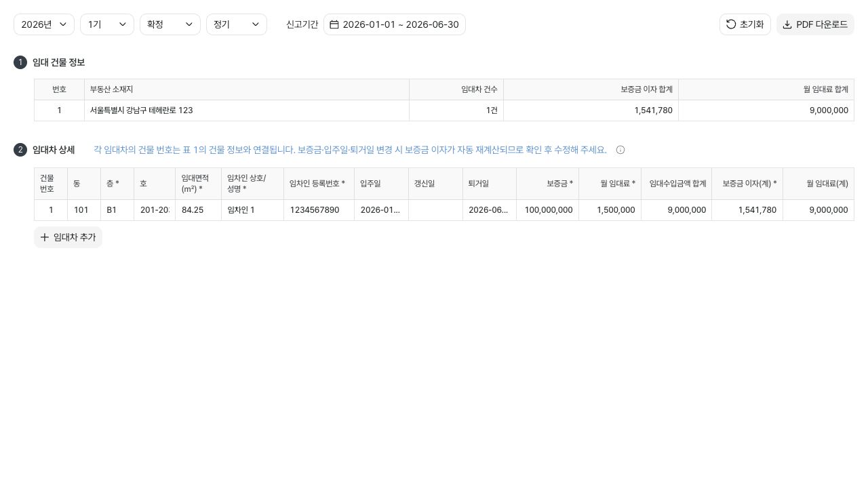Screen dimensions: 868x488
Task: Click the 임대차 상세 section heading
Action: tap(54, 150)
